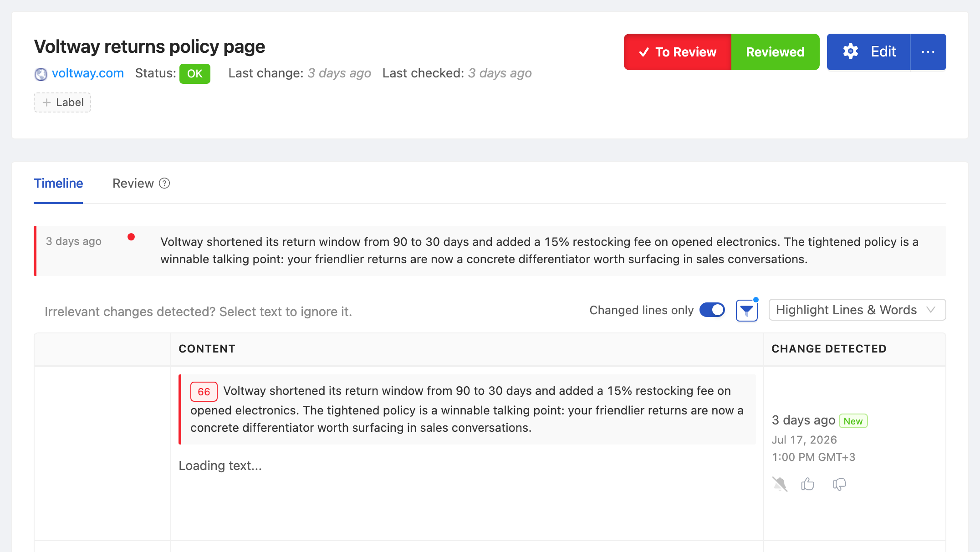
Task: Click the timeline summary about Voltway return window
Action: pos(539,250)
